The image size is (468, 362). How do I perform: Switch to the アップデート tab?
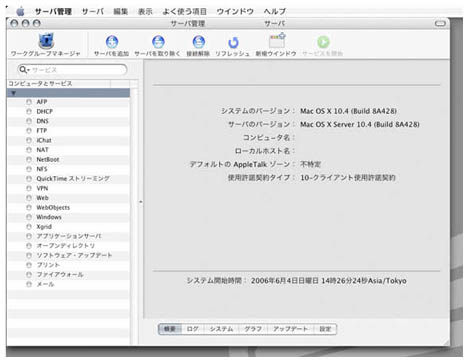(291, 329)
